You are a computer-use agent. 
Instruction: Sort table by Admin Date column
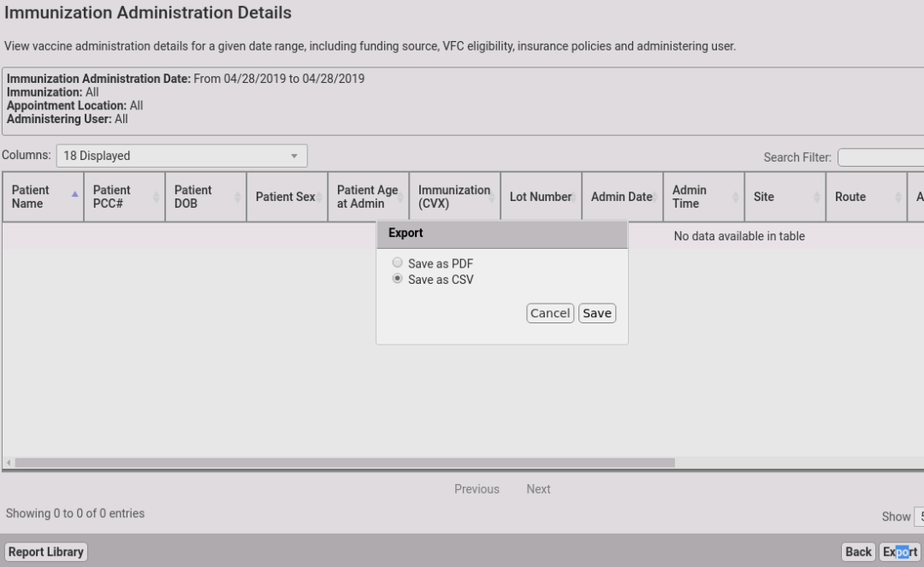pos(622,197)
